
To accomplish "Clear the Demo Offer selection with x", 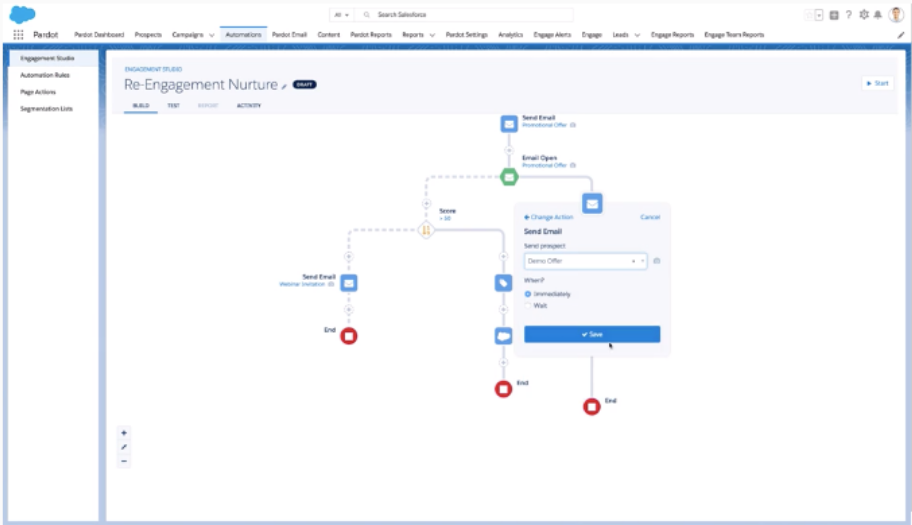I will pos(633,261).
